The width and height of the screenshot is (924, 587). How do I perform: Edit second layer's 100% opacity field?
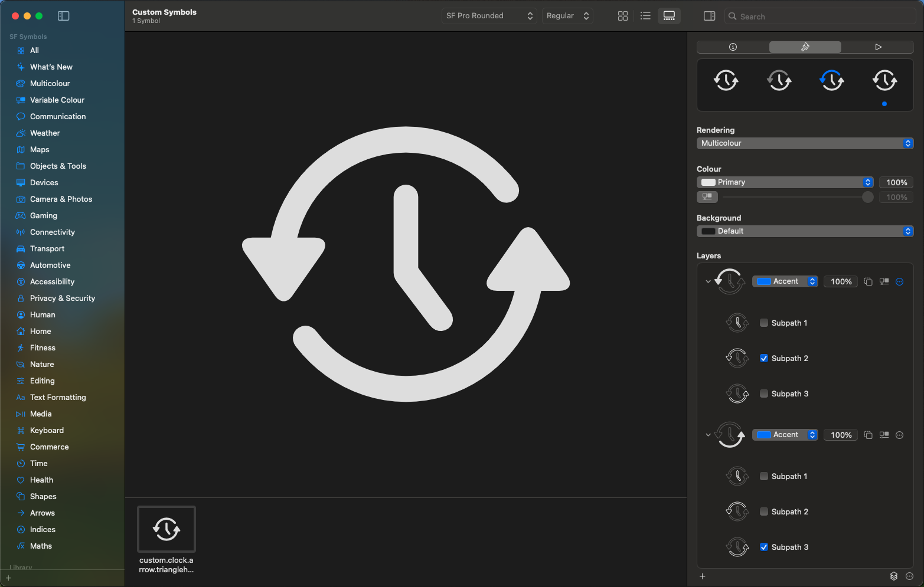[841, 435]
